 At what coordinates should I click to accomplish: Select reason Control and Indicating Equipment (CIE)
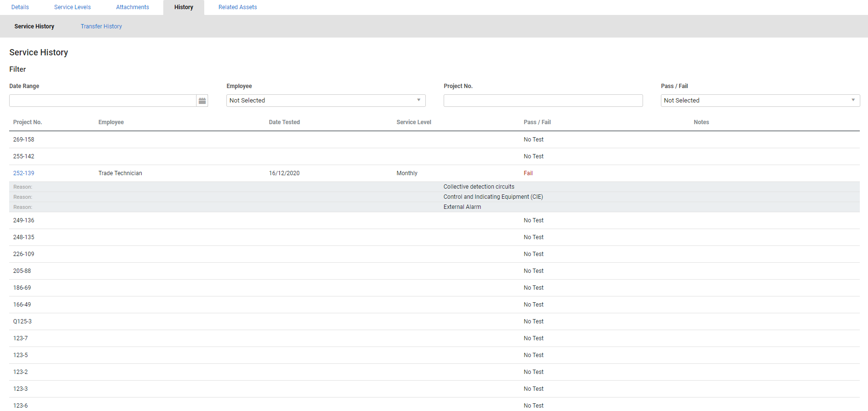493,197
